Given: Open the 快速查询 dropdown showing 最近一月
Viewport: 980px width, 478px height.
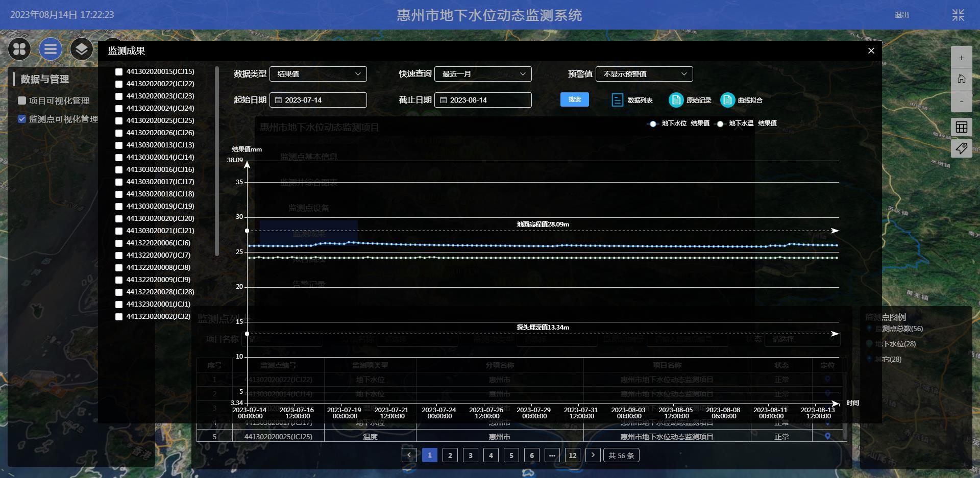Looking at the screenshot, I should pyautogui.click(x=483, y=74).
